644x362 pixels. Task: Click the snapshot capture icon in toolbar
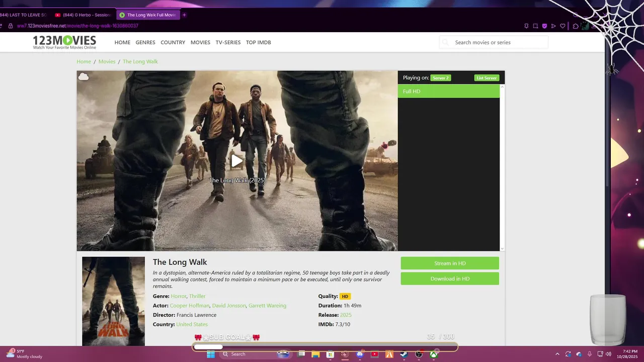pyautogui.click(x=535, y=26)
